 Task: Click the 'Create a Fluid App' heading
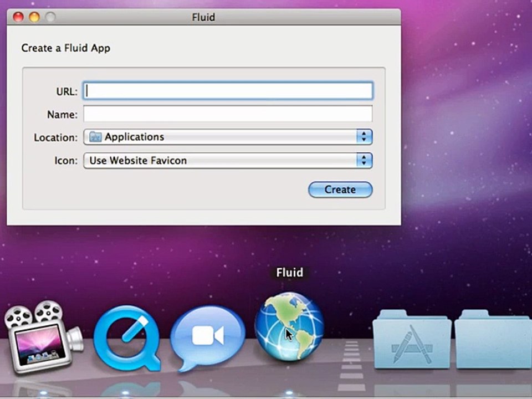(66, 48)
